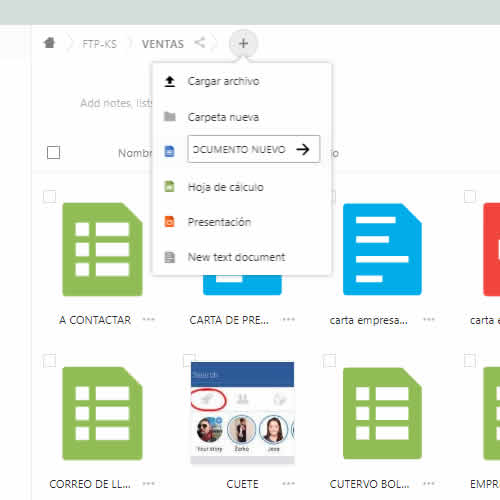Open more actions for A CONTACTAR
The width and height of the screenshot is (500, 500).
(x=149, y=319)
